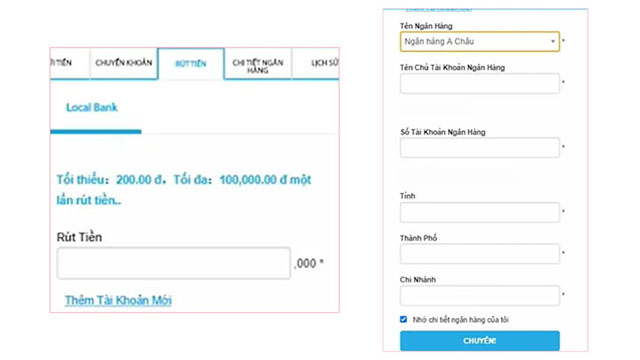Select the Tỉnh input box
640x360 pixels.
click(x=480, y=212)
